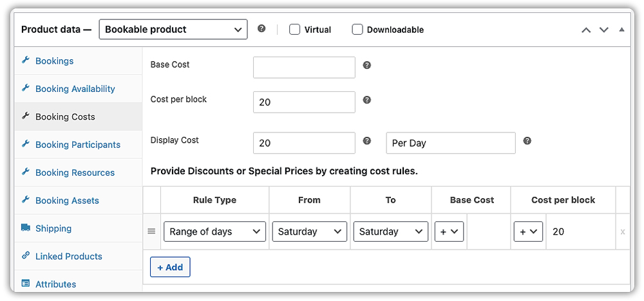Click the Rule Type column header
644x301 pixels.
coord(215,200)
